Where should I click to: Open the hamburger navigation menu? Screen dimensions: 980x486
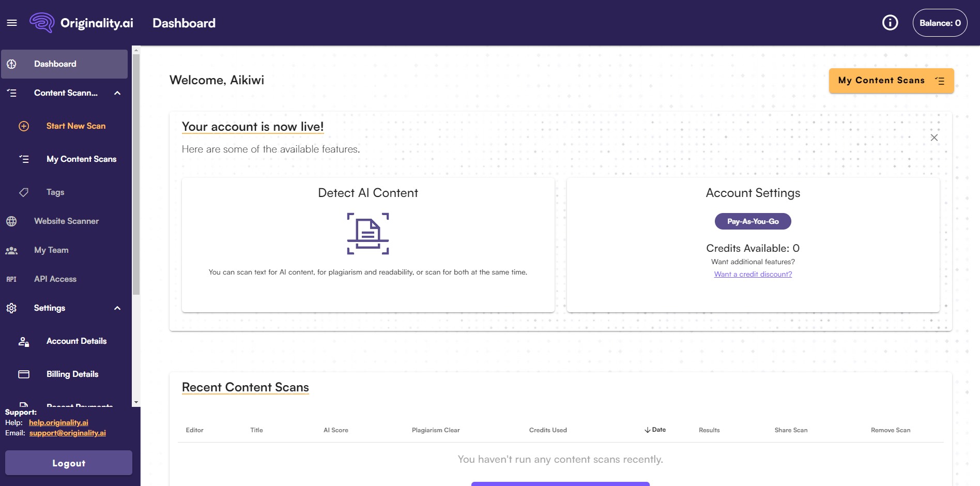click(x=12, y=23)
